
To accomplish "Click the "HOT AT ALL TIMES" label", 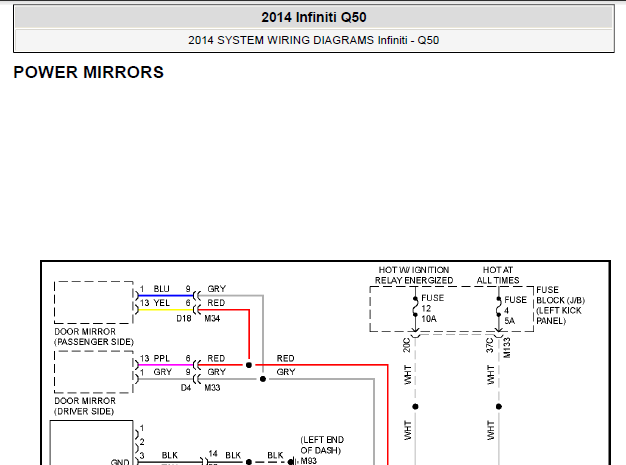I will [498, 275].
